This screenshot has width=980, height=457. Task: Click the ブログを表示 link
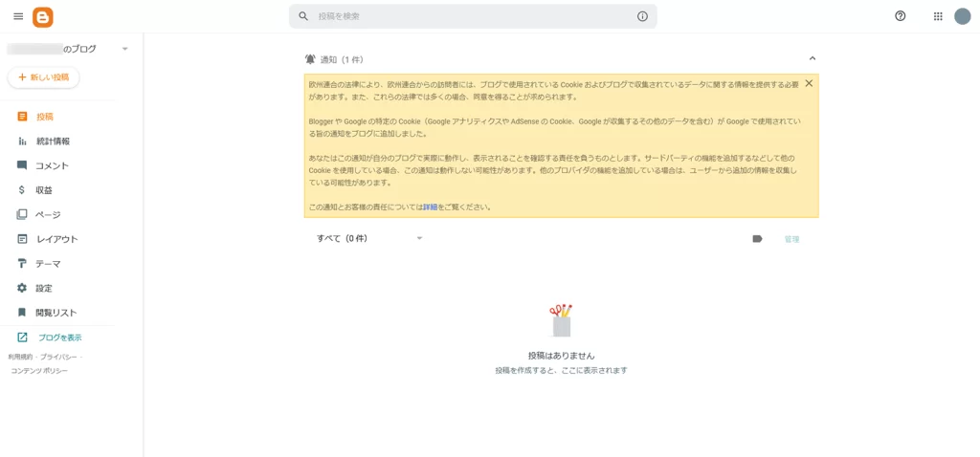click(x=59, y=337)
